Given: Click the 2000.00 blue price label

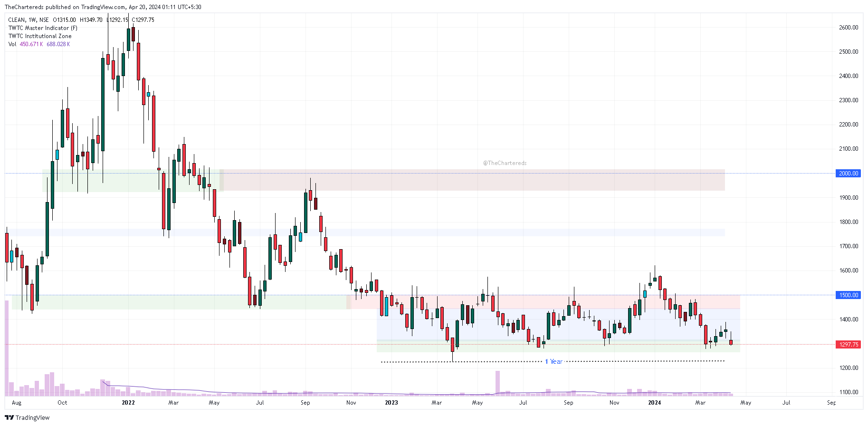Looking at the screenshot, I should 849,174.
